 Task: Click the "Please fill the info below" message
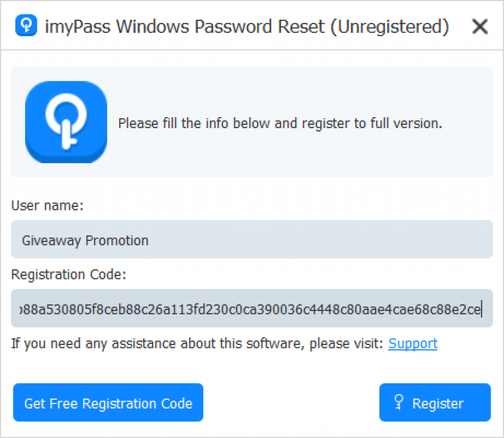pos(280,123)
